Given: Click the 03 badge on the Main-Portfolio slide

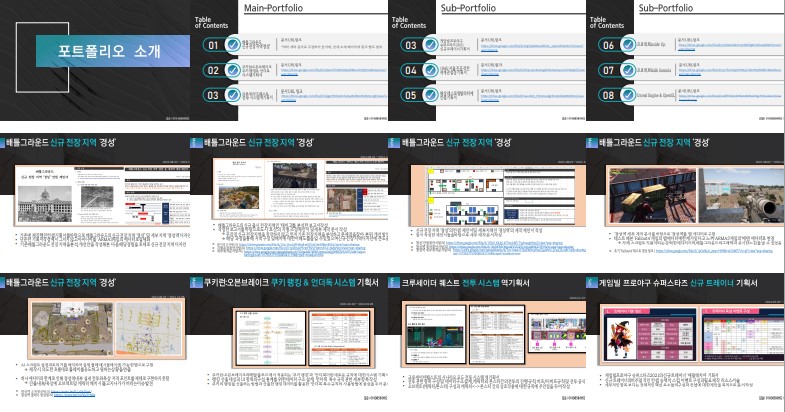Looking at the screenshot, I should pos(213,96).
